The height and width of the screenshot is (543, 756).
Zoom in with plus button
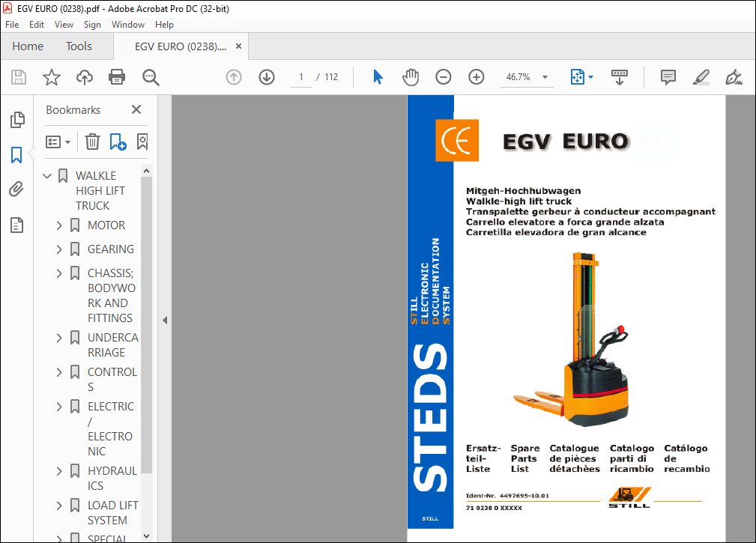tap(477, 77)
